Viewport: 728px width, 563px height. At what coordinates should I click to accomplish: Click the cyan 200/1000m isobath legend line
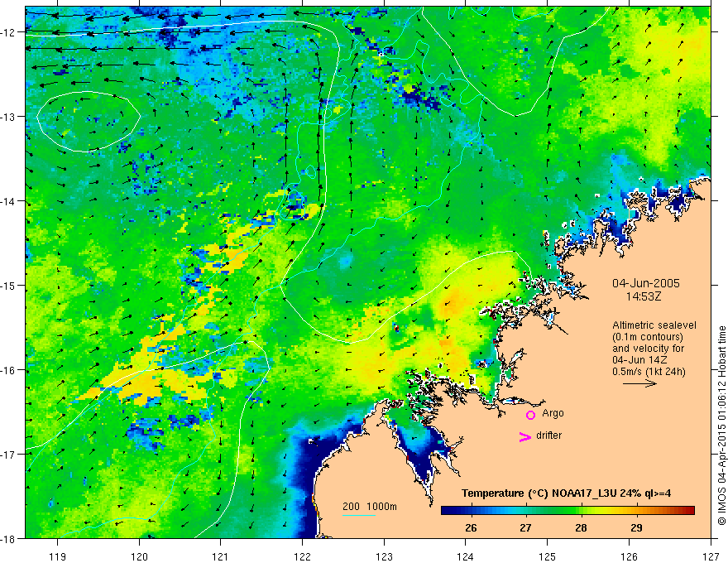point(359,515)
